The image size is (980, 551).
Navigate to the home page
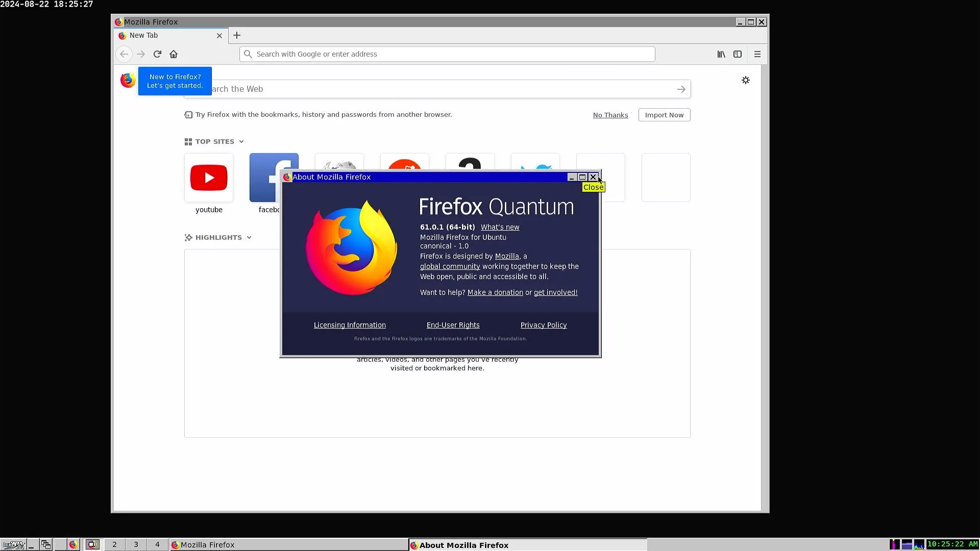[173, 54]
